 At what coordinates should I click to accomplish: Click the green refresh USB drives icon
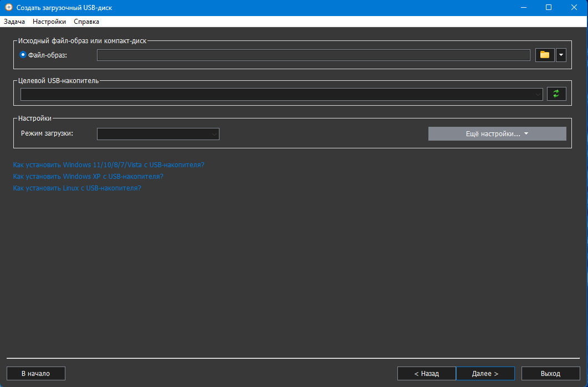pyautogui.click(x=556, y=94)
